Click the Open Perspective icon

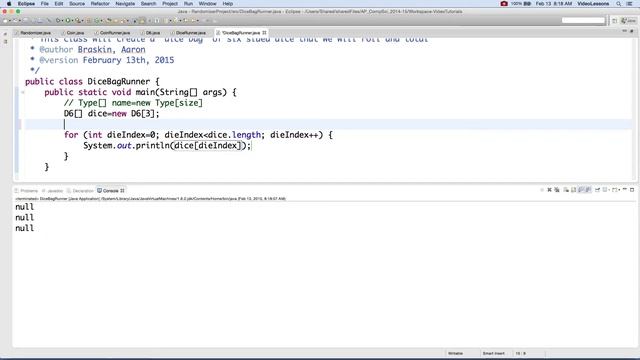614,20
